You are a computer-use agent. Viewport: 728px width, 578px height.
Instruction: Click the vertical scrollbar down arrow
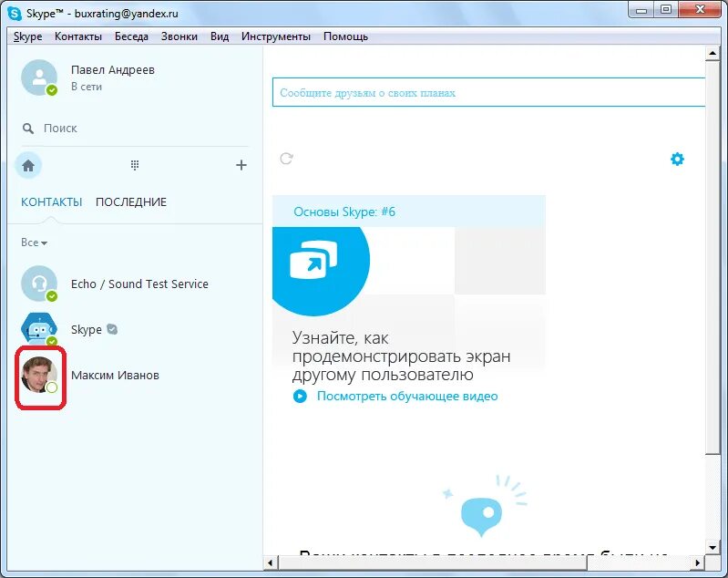point(713,547)
